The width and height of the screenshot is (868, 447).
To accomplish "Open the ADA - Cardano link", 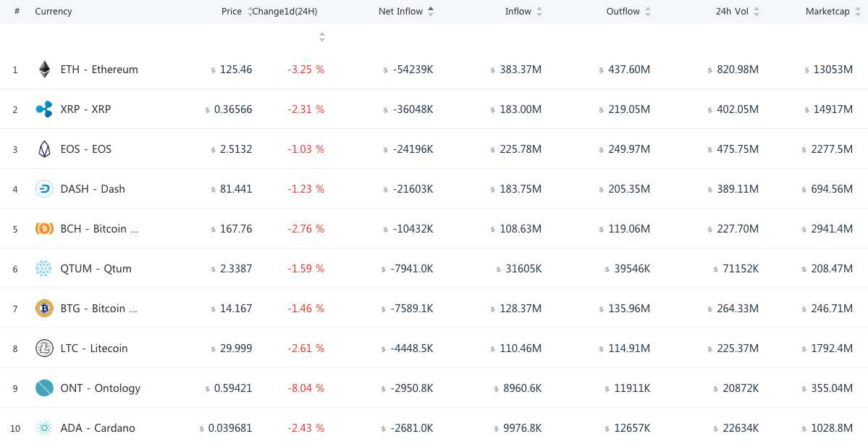I will point(98,428).
